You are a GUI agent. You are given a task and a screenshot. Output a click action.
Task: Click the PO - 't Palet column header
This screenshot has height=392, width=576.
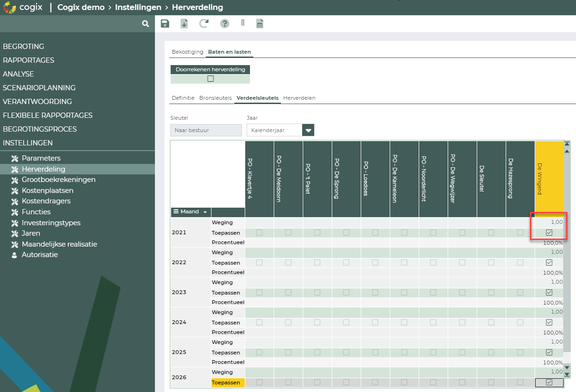pos(317,179)
